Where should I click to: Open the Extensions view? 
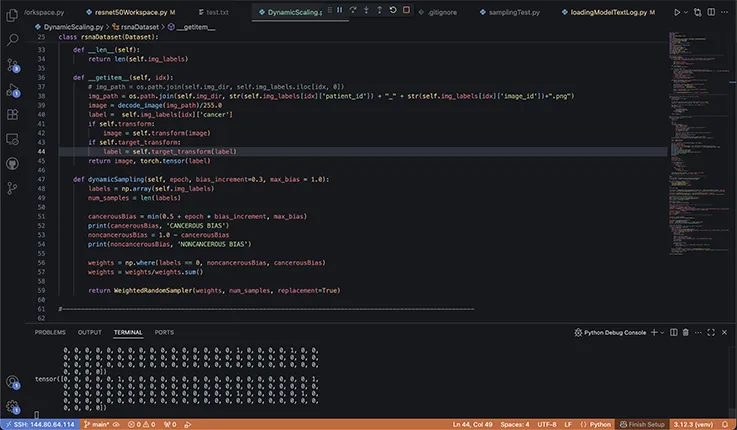[12, 114]
